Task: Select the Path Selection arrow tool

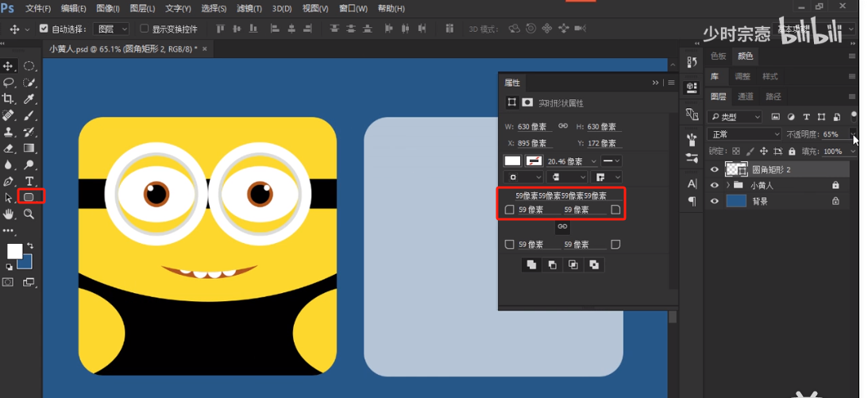Action: point(8,197)
